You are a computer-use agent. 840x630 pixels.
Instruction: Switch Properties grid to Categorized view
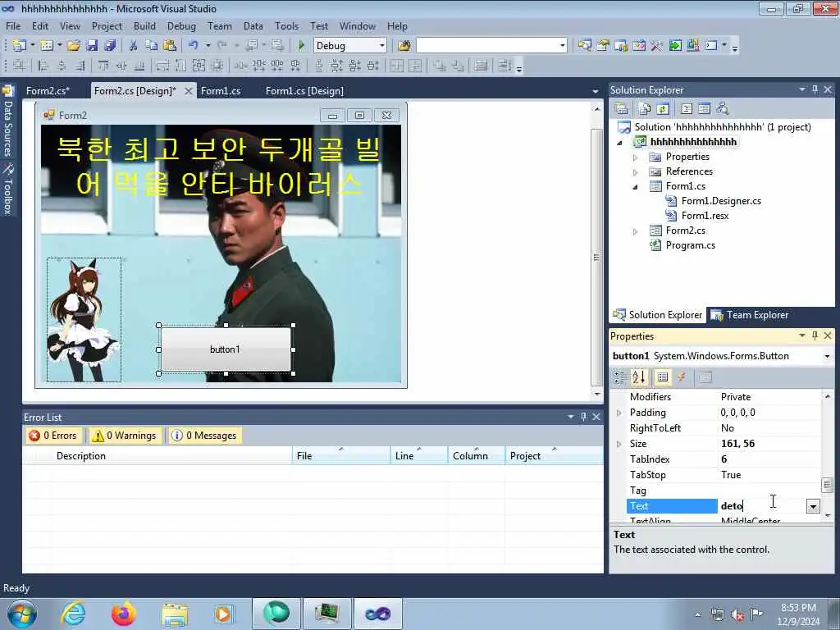click(x=619, y=377)
